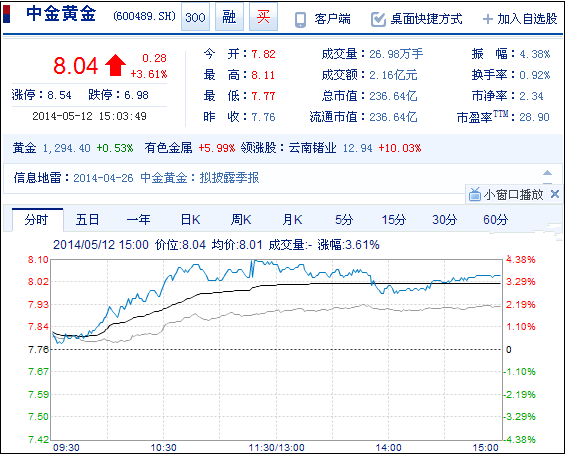Click the 市净率 2.34 value
This screenshot has width=566, height=455.
click(531, 96)
